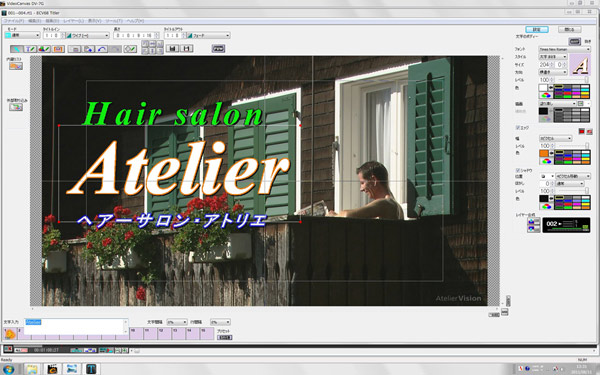This screenshot has width=600, height=375.
Task: Open the Mode dropdown at top left
Action: pyautogui.click(x=22, y=35)
